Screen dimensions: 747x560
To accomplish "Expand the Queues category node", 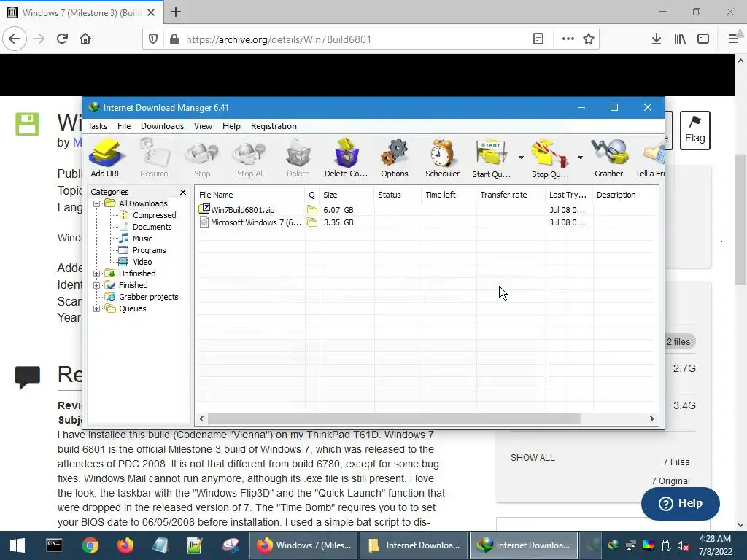I will click(x=97, y=308).
